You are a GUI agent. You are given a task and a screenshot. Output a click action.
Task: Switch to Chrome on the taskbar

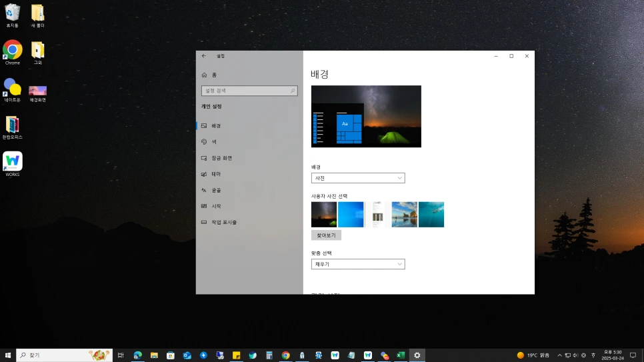pos(285,355)
